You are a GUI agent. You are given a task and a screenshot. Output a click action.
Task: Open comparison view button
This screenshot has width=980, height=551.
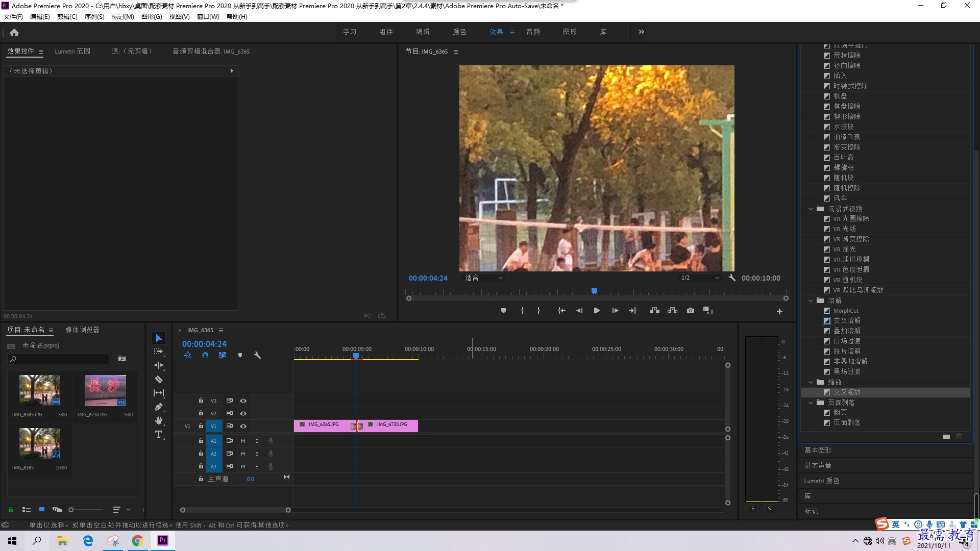point(708,311)
